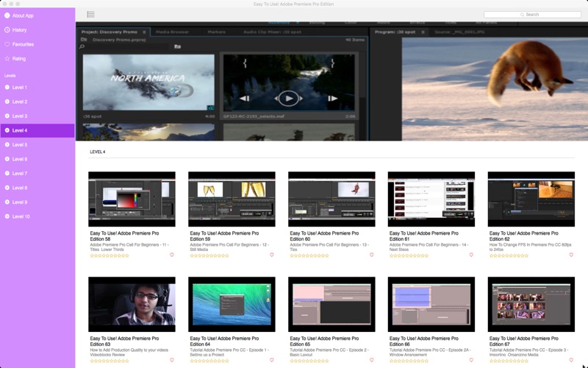The image size is (588, 368).
Task: Open the Edition 64 video thumbnail
Action: (x=232, y=304)
